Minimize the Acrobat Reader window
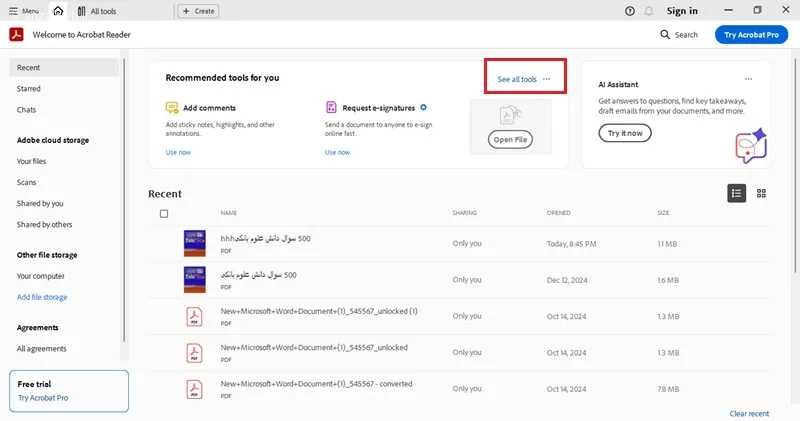This screenshot has height=421, width=800. 729,10
